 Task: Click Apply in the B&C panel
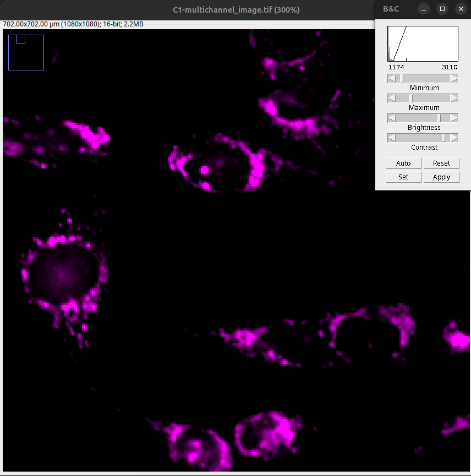tap(441, 177)
